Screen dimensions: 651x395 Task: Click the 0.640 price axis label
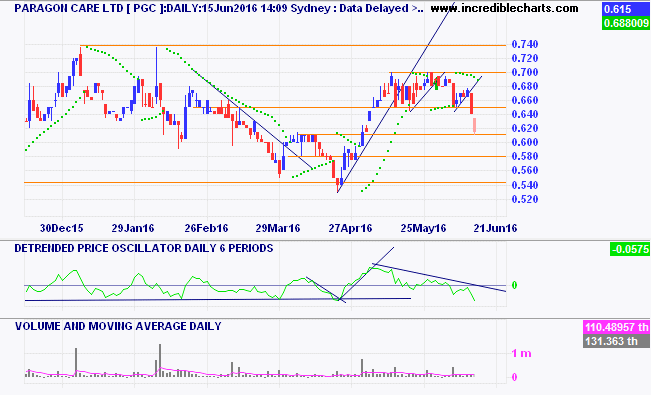(525, 114)
